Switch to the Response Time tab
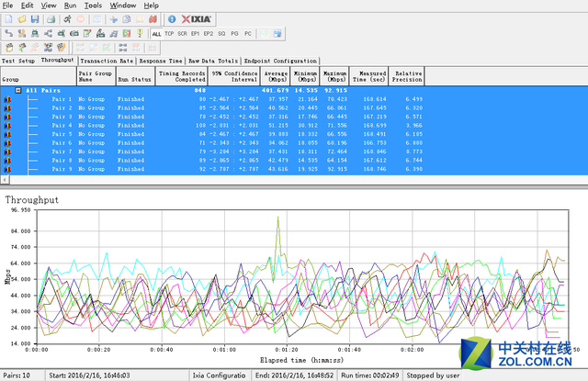 161,61
